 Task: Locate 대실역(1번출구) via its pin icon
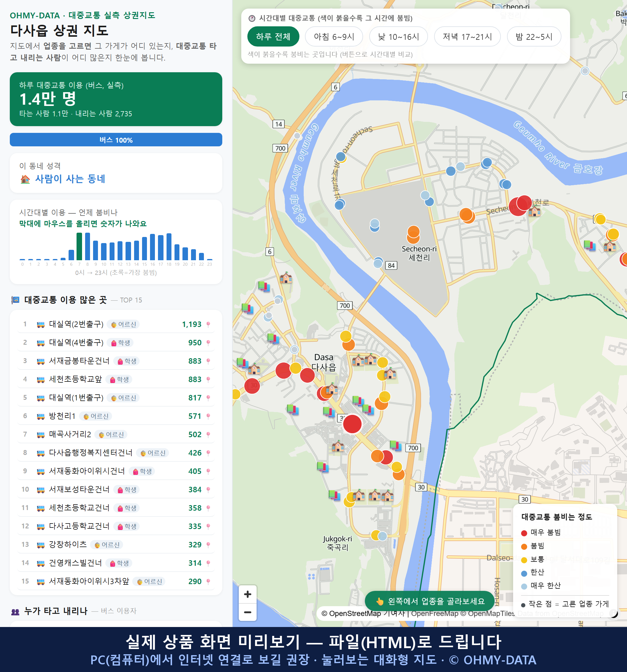click(x=208, y=398)
